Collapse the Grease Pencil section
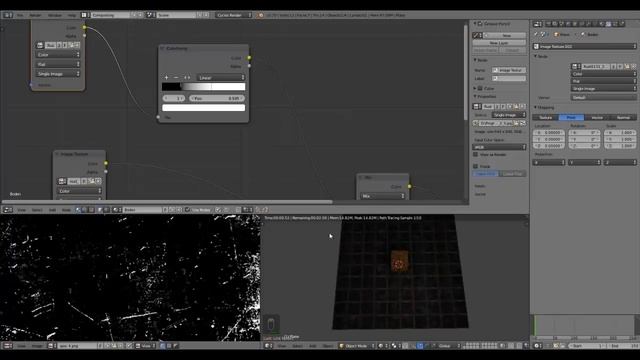 click(x=475, y=24)
